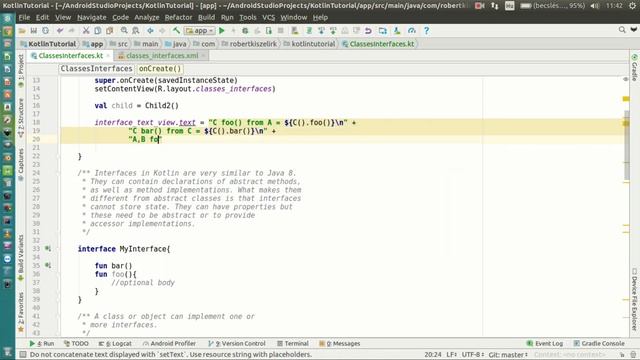
Task: Stop the running process with the grey square icon
Action: point(280,31)
